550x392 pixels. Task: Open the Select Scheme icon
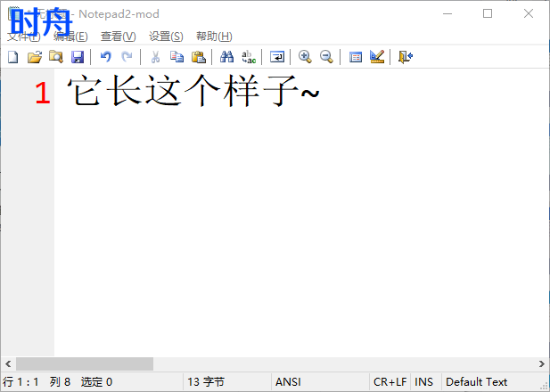tap(356, 56)
